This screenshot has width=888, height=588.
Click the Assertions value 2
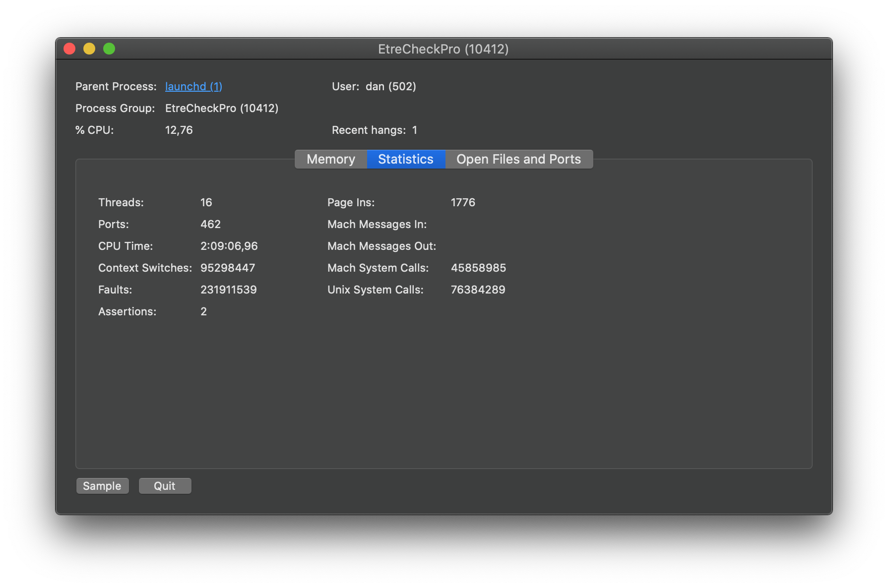(204, 311)
